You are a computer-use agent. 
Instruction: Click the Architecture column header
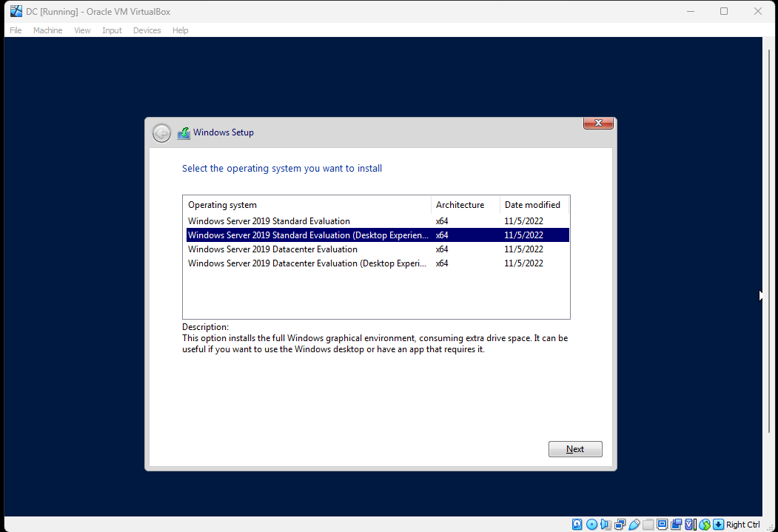pyautogui.click(x=466, y=205)
